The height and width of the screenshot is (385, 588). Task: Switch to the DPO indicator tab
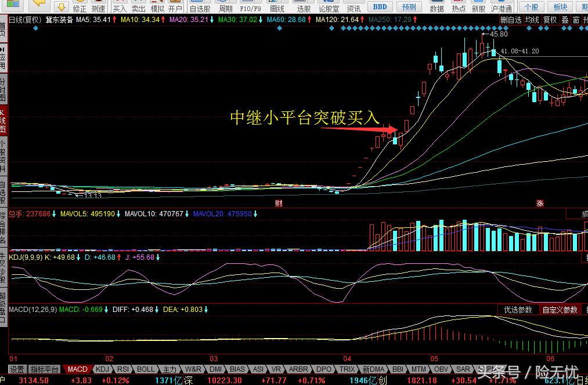[x=324, y=369]
